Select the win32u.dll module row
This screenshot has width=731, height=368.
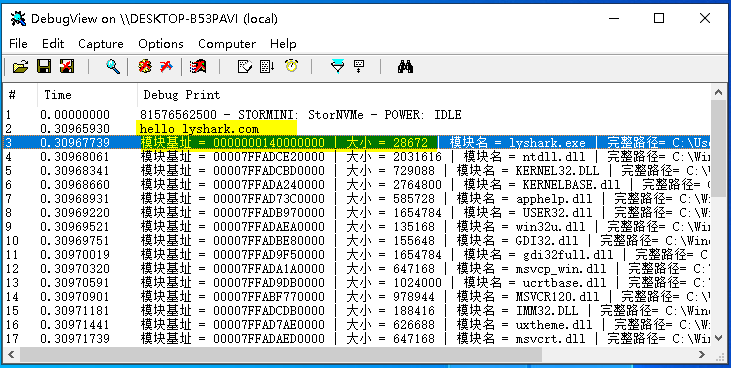point(357,227)
